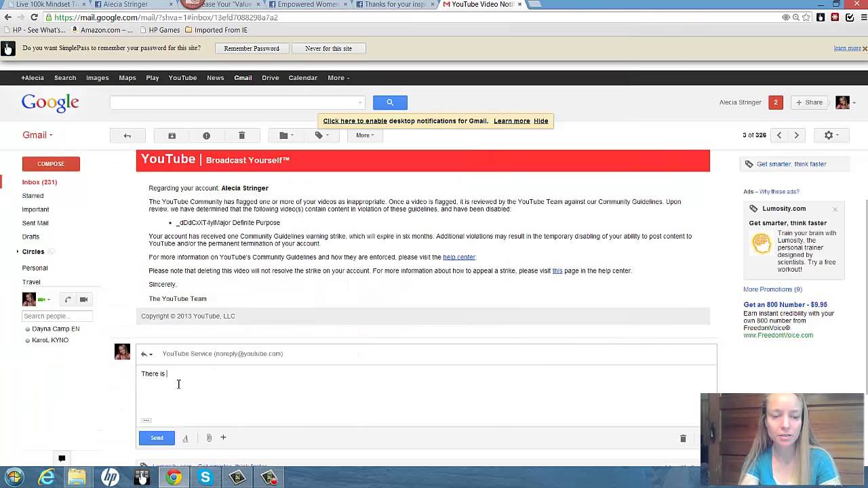Image resolution: width=868 pixels, height=488 pixels.
Task: Open Calendar in the Google bar
Action: click(x=303, y=78)
